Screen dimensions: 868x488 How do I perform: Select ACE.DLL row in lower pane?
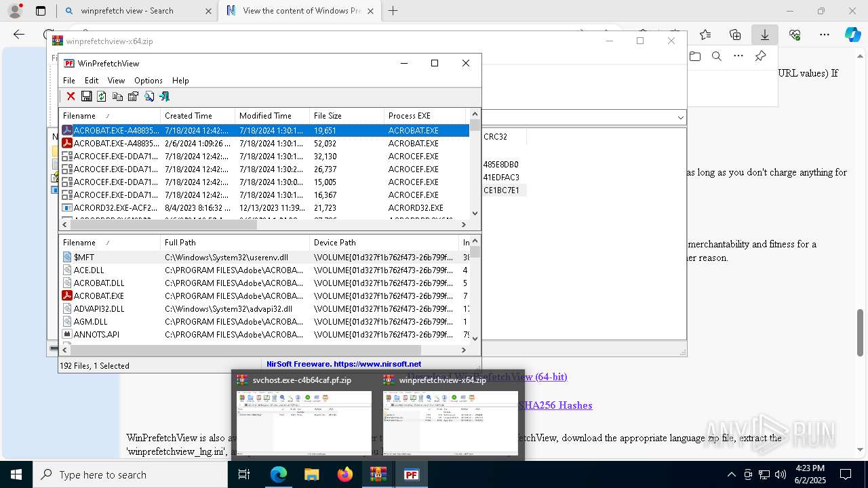click(x=264, y=270)
